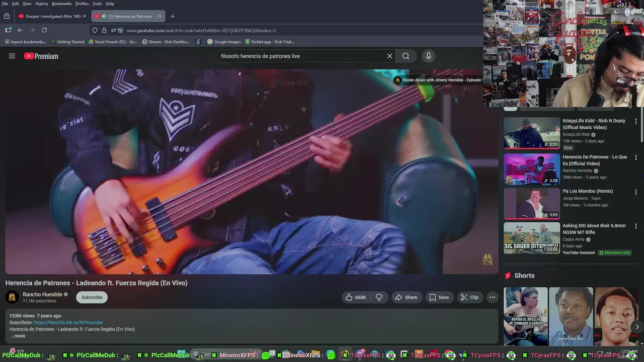Open SIG Sauer interview video thumbnail
Viewport: 644px width, 362px height.
pyautogui.click(x=532, y=238)
